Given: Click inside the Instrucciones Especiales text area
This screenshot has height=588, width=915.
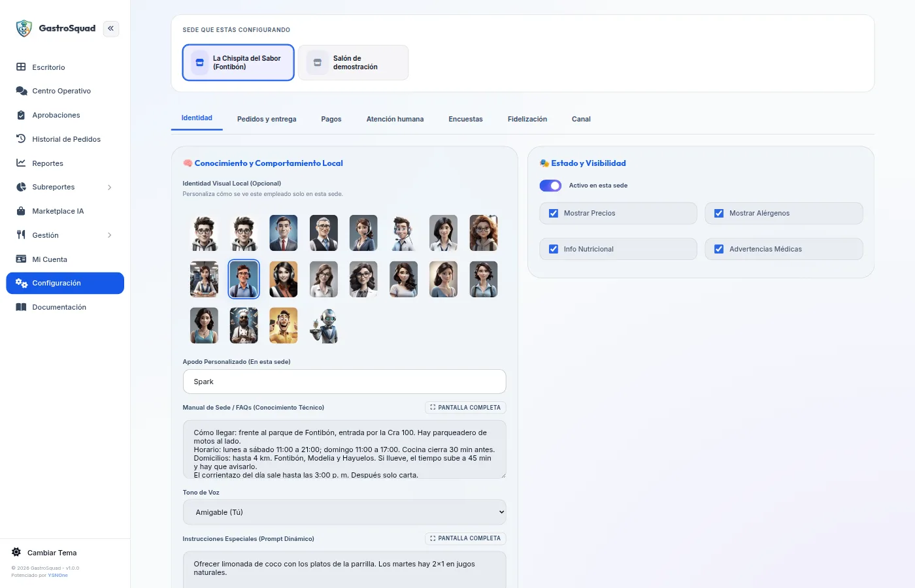Looking at the screenshot, I should (344, 569).
